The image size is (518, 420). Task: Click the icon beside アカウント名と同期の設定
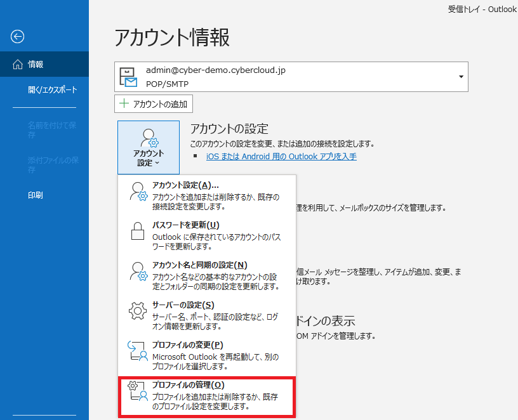(x=138, y=271)
